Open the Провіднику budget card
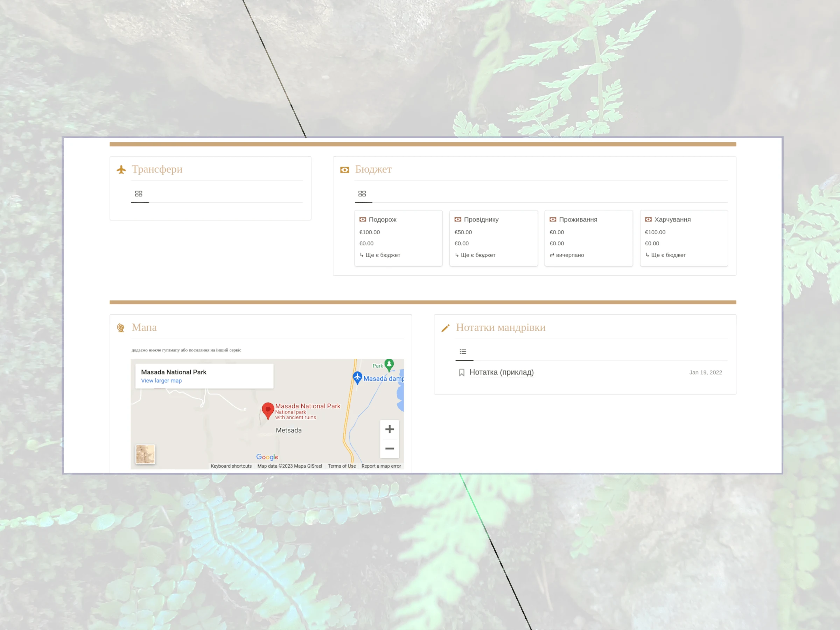The image size is (840, 630). click(x=493, y=238)
